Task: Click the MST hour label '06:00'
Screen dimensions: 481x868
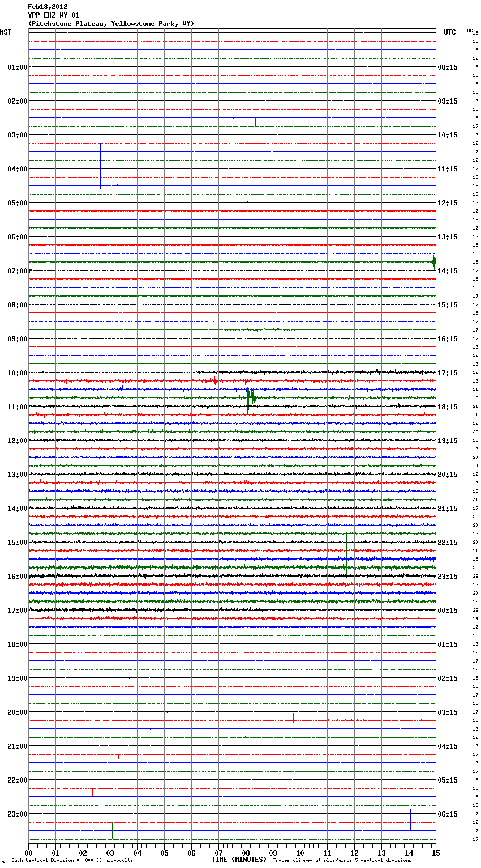Action: click(x=18, y=237)
